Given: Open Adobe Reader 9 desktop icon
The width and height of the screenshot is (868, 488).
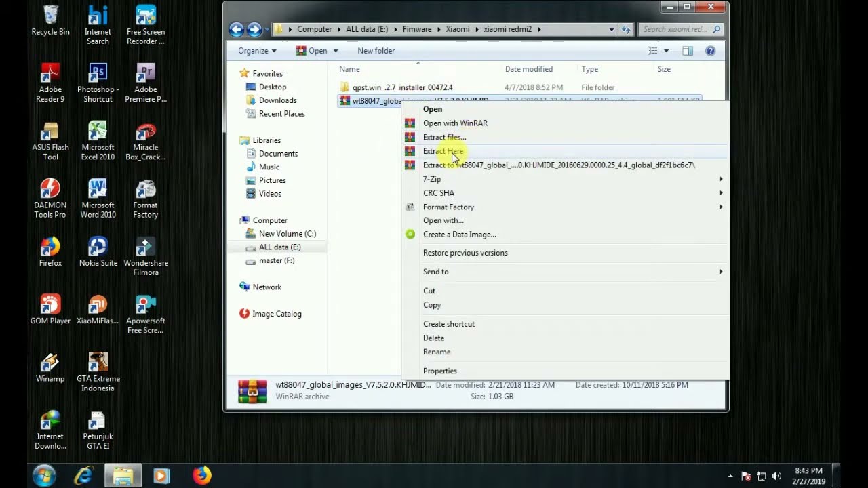Looking at the screenshot, I should coord(50,83).
